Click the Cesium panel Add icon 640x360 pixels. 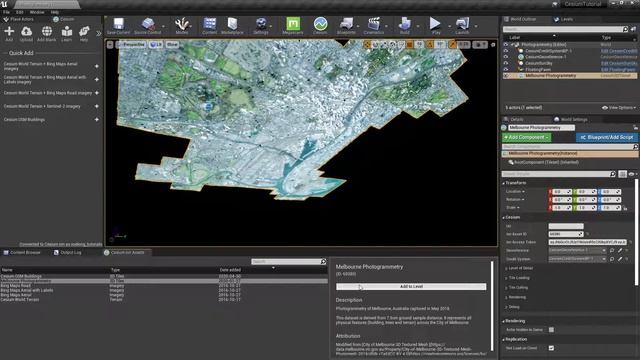pos(9,33)
